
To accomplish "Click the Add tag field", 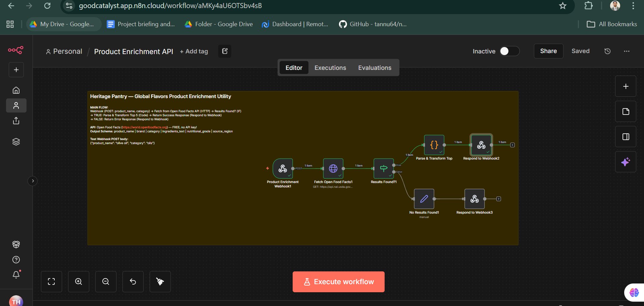I will [194, 51].
